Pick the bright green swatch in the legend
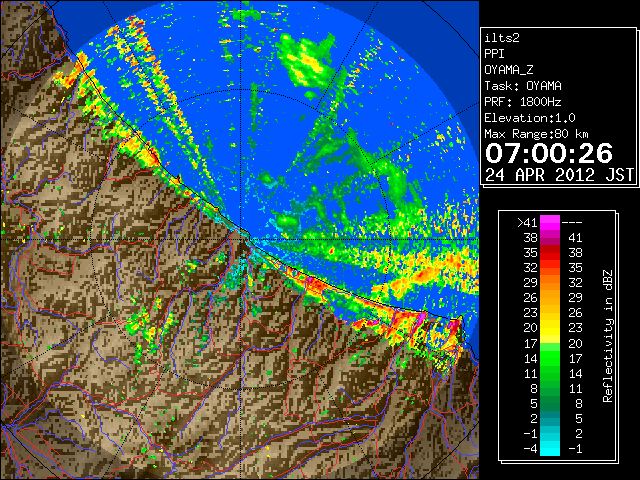Viewport: 640px width, 480px height. pos(550,358)
